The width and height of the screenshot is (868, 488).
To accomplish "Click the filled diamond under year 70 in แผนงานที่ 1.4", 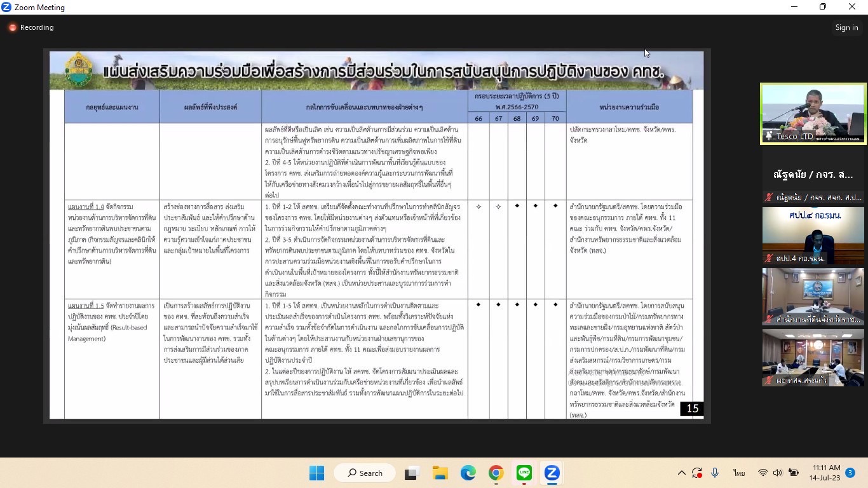I will [x=555, y=206].
